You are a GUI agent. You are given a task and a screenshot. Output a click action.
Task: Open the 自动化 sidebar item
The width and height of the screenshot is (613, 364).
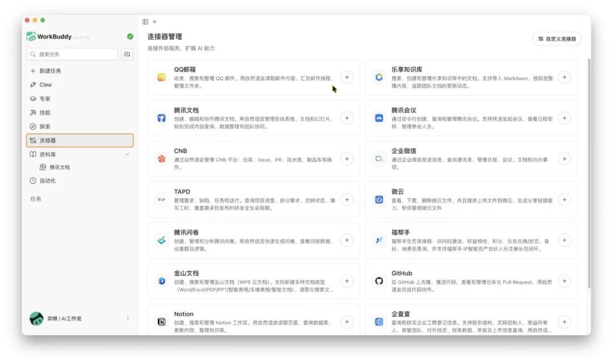pos(80,180)
